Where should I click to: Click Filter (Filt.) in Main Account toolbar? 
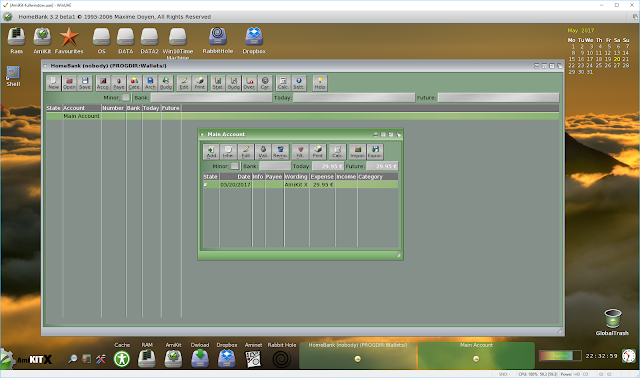click(x=300, y=151)
